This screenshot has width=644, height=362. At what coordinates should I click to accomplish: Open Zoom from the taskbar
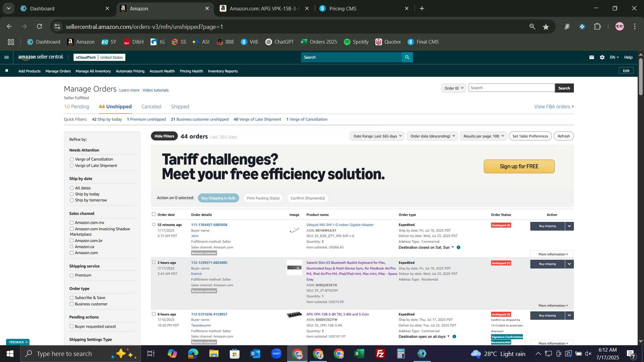276,354
